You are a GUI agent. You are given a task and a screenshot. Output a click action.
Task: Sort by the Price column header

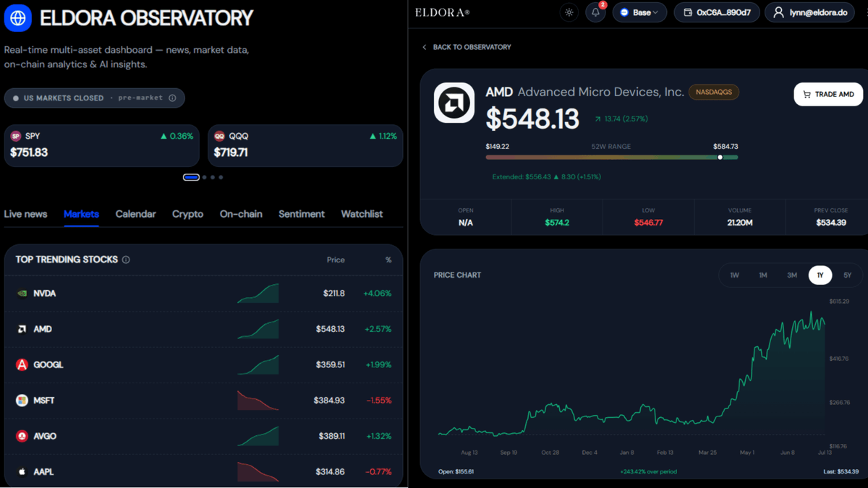tap(336, 260)
